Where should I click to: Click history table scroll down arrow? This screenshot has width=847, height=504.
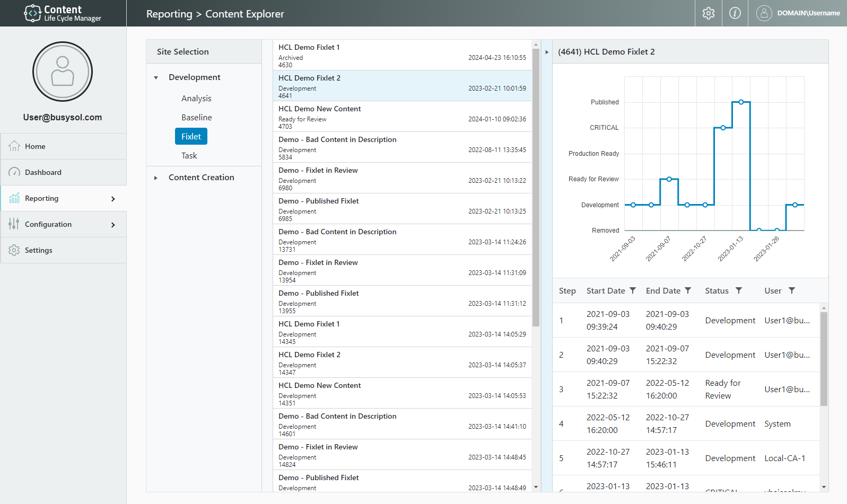pyautogui.click(x=824, y=487)
